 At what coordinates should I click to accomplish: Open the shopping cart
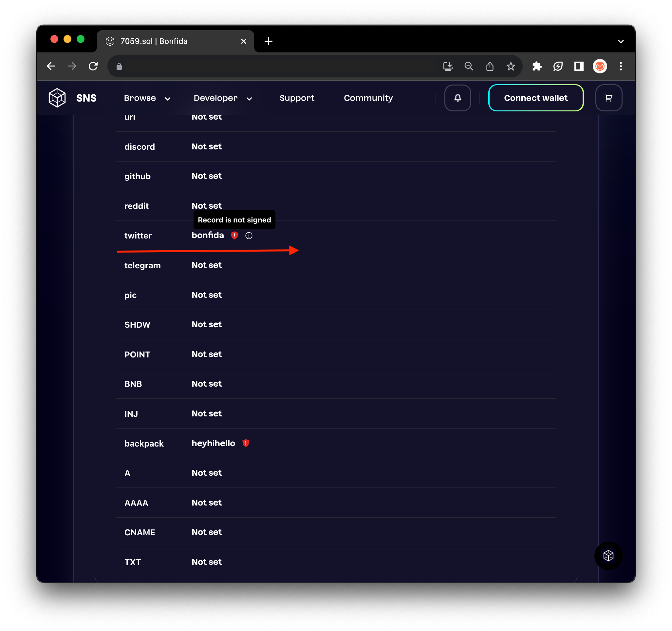[608, 98]
